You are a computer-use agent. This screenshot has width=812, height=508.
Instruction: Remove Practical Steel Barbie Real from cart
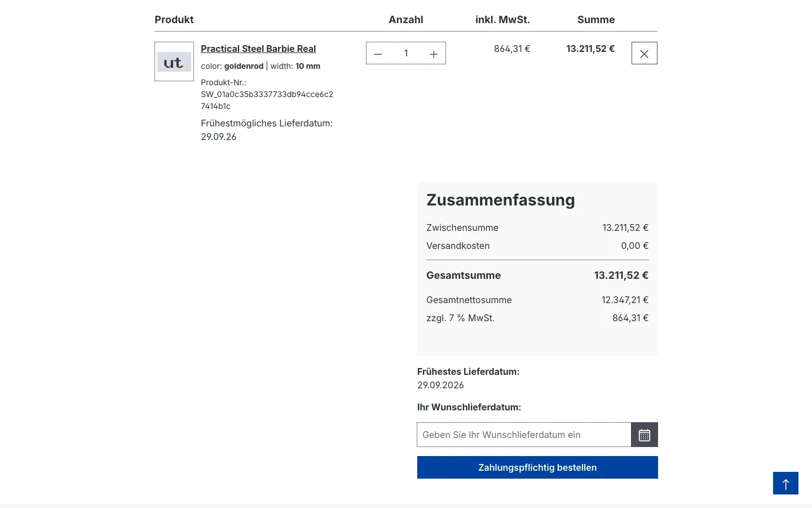coord(645,54)
